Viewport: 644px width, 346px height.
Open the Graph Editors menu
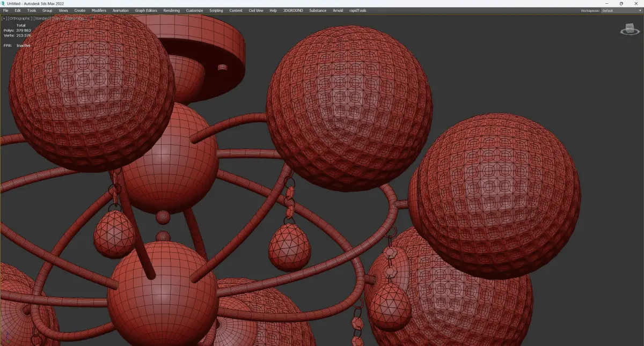[146, 10]
